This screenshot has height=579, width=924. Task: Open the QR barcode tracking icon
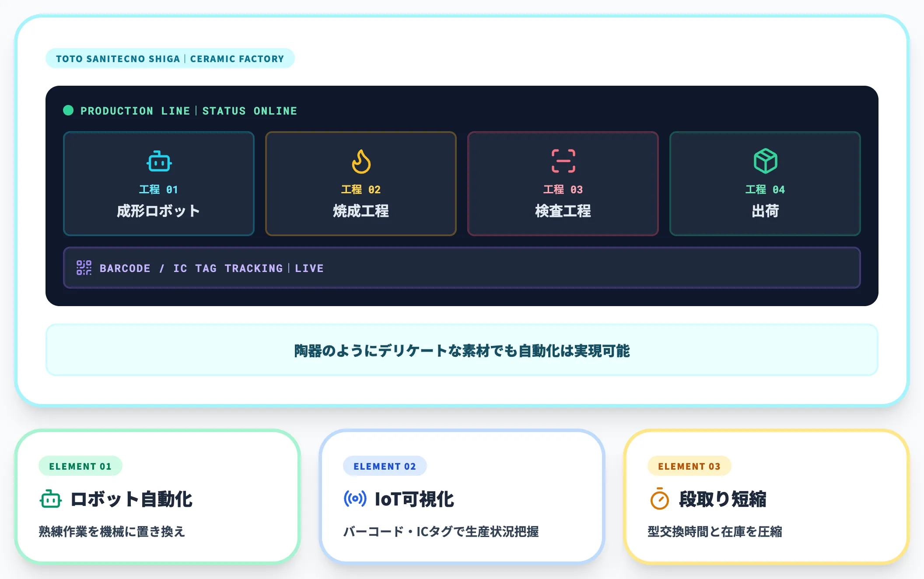[x=84, y=268]
